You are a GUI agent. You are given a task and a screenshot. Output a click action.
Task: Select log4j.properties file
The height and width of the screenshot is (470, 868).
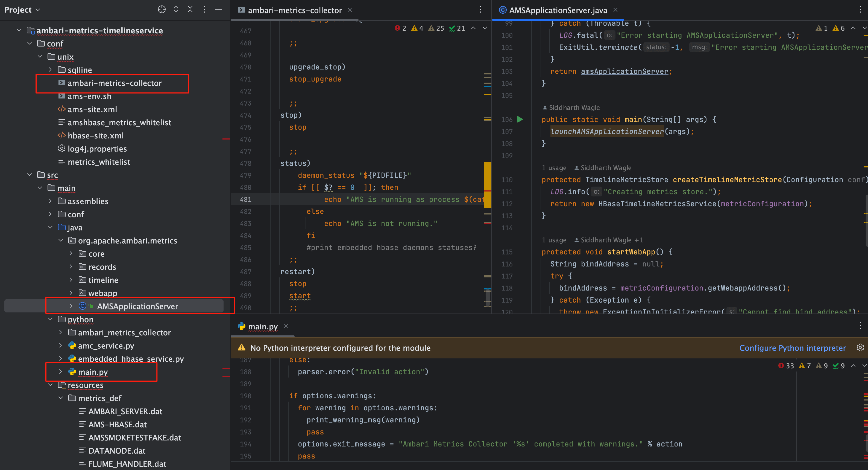(x=97, y=149)
